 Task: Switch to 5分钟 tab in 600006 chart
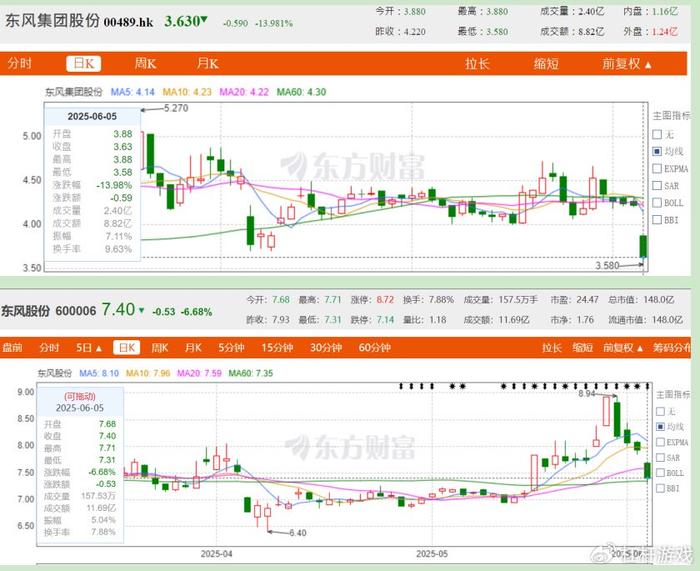[231, 347]
